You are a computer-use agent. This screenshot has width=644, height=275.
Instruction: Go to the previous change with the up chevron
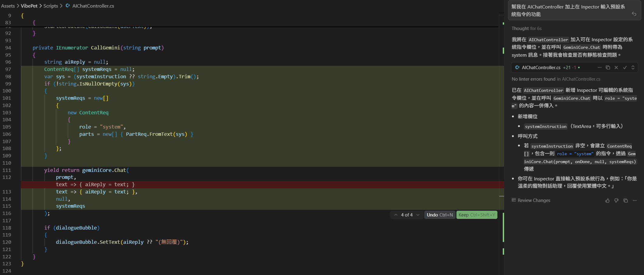pyautogui.click(x=396, y=215)
